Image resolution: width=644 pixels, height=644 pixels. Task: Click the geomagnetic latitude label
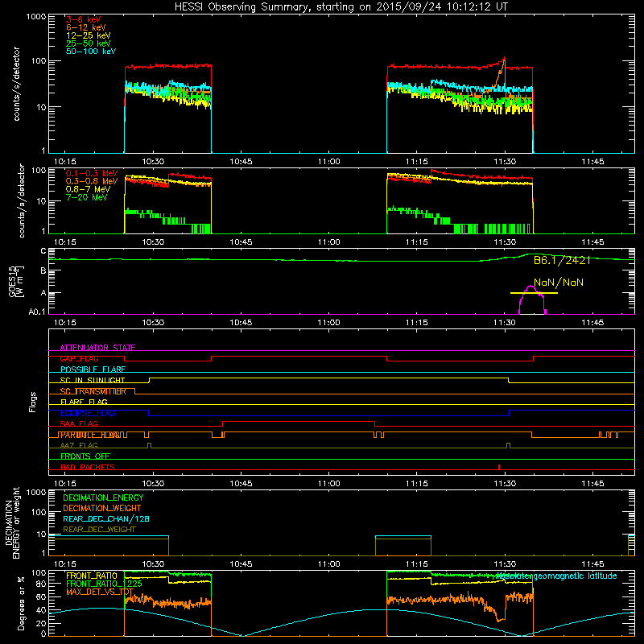556,576
